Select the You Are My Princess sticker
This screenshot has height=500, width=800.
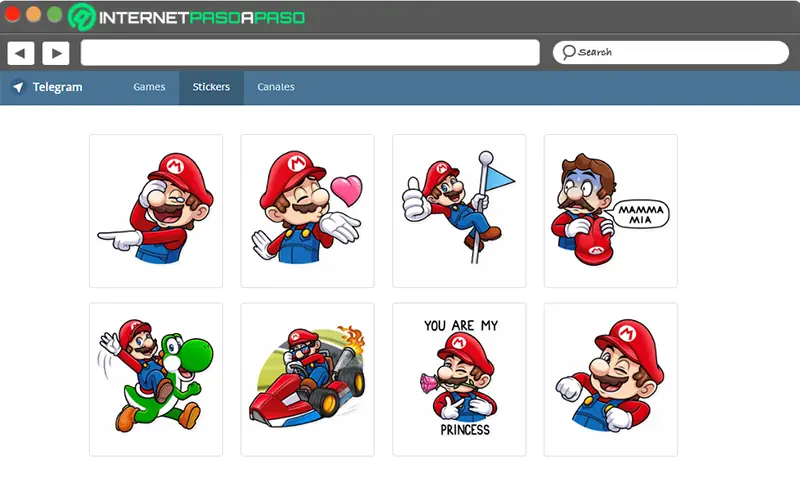pyautogui.click(x=459, y=380)
